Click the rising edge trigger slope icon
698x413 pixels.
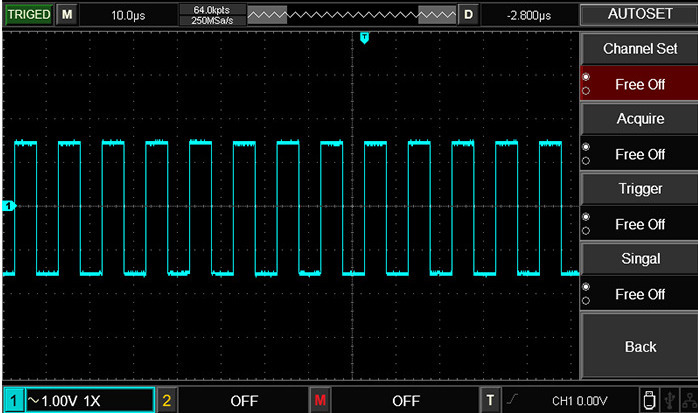coord(512,399)
